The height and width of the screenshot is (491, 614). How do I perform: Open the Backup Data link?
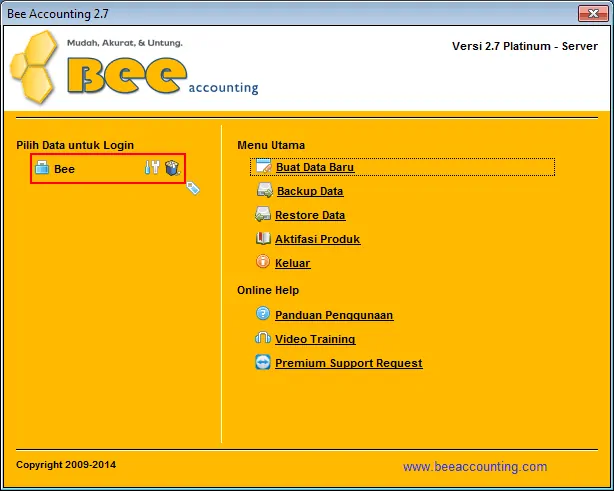tap(310, 191)
